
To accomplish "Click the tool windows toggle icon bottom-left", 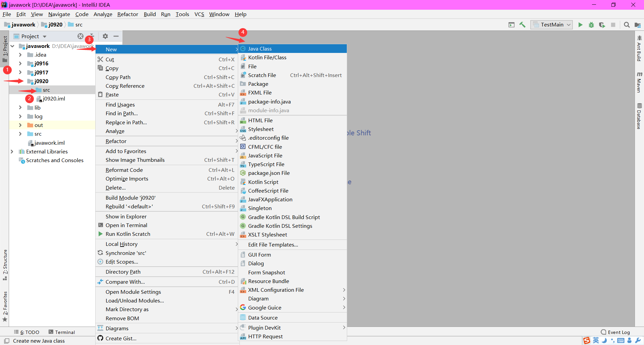I will (x=6, y=341).
